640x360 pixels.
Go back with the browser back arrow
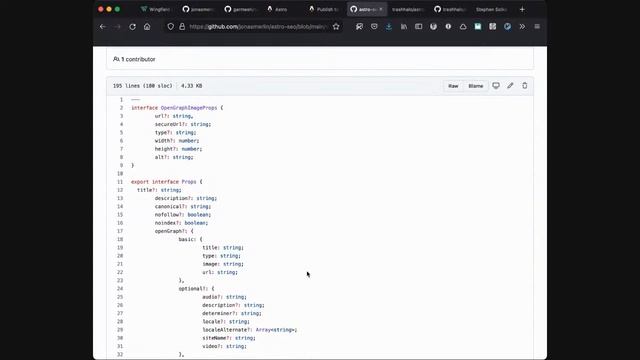103,27
